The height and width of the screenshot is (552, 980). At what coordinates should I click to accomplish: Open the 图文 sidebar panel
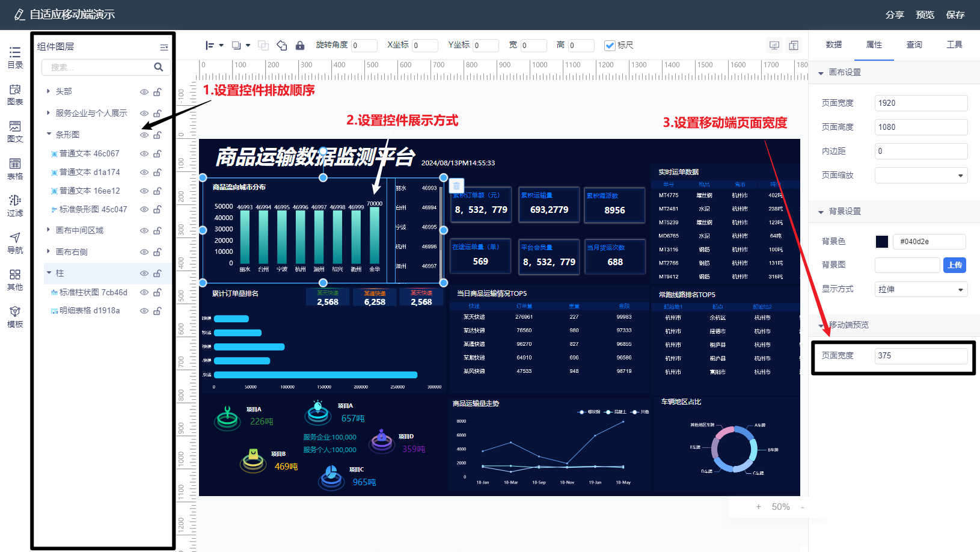[15, 132]
